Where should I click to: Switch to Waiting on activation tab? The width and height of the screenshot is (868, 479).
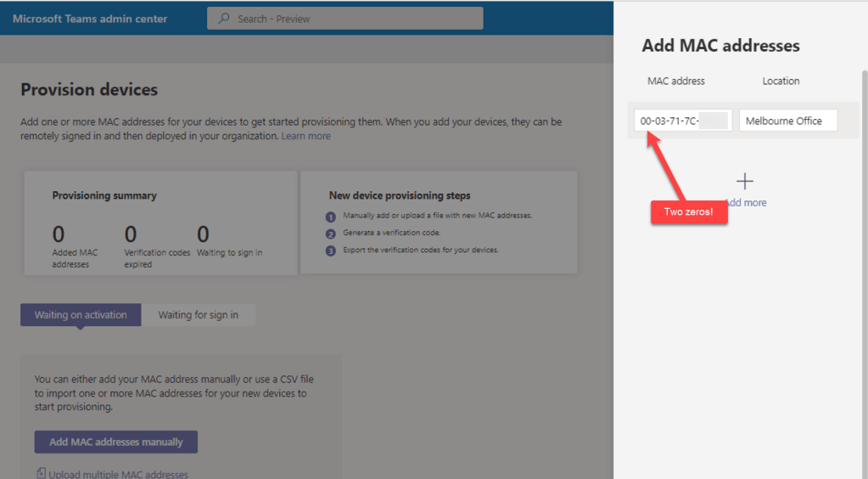click(x=81, y=315)
